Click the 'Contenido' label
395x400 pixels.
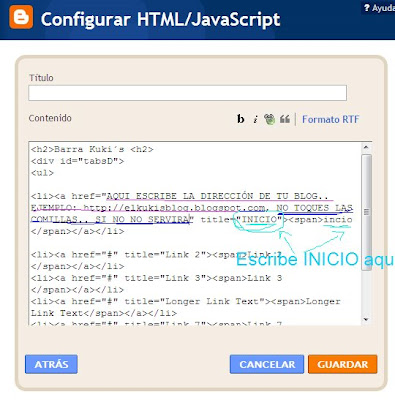(x=50, y=118)
